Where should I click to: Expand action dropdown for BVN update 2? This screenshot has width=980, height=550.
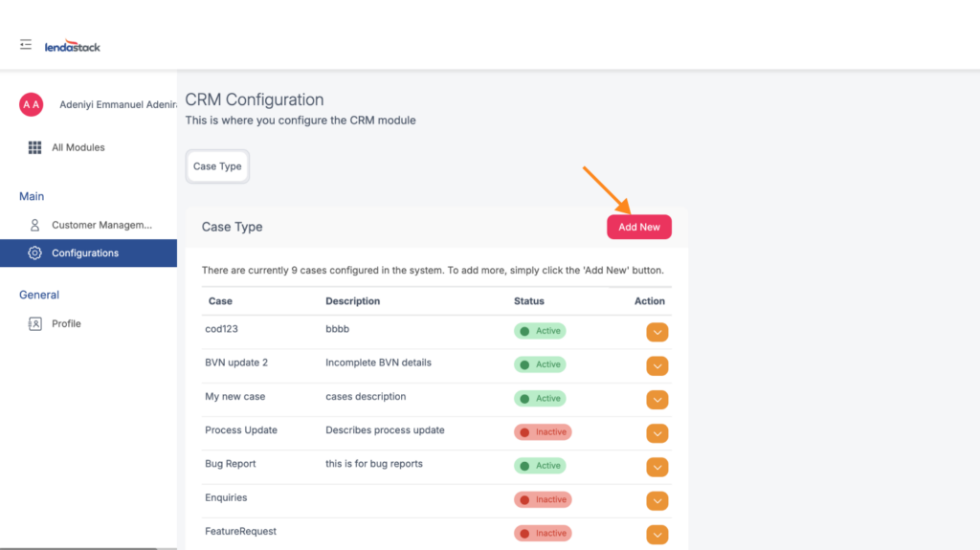tap(657, 365)
